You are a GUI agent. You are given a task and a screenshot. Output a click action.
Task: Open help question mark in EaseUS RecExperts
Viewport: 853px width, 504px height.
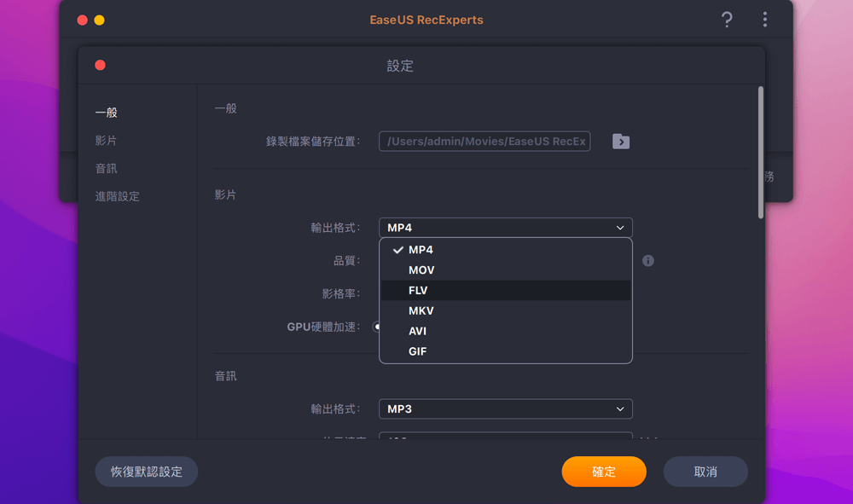(727, 20)
